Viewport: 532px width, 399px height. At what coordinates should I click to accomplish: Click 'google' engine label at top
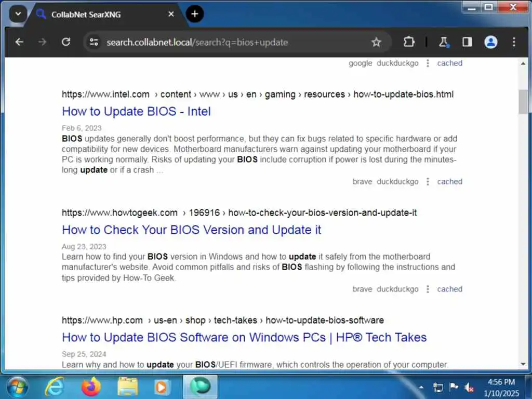[361, 63]
